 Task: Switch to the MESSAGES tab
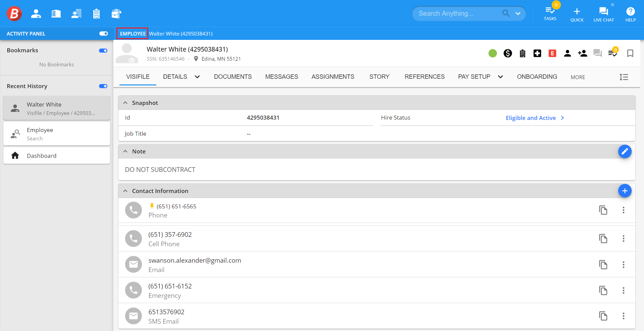click(x=281, y=77)
